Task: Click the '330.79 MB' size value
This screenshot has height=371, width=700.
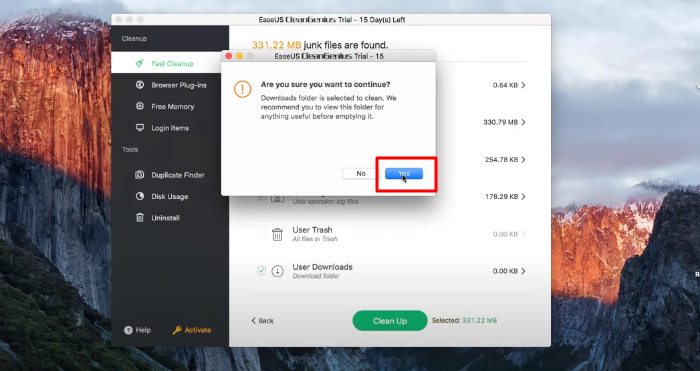Action: click(x=500, y=122)
